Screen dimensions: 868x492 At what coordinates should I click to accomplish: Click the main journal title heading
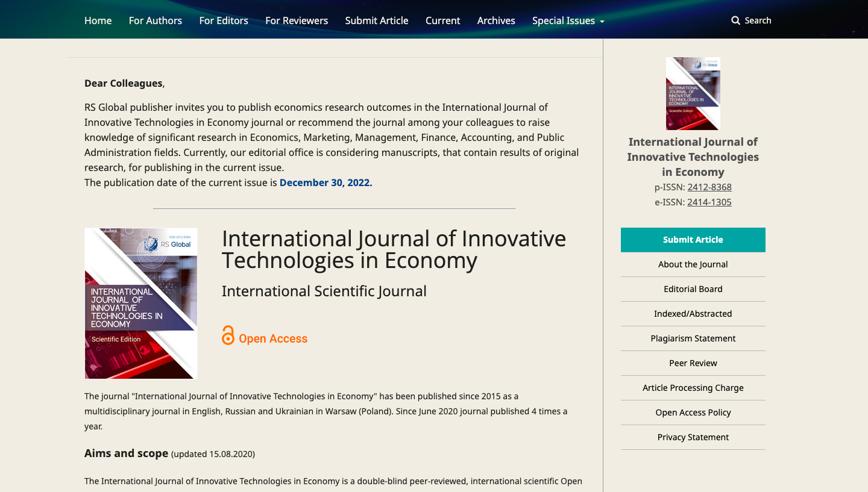coord(394,249)
